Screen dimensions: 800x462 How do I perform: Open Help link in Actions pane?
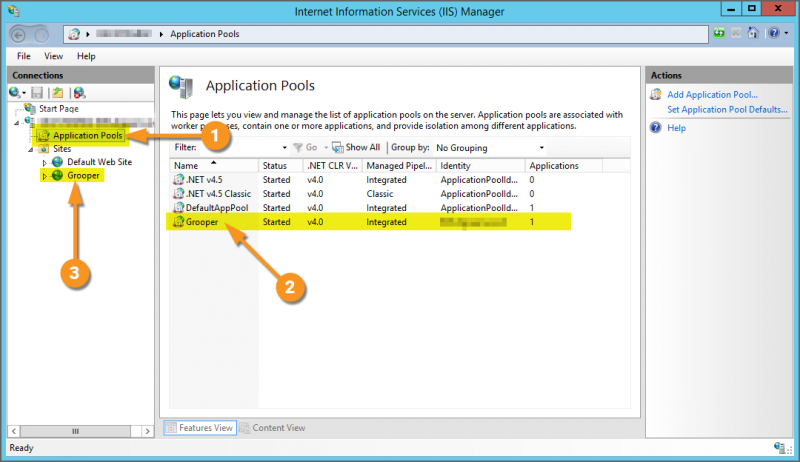click(x=677, y=128)
